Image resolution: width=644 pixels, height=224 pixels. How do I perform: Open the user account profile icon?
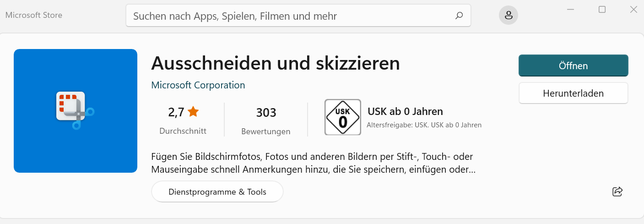click(x=509, y=16)
